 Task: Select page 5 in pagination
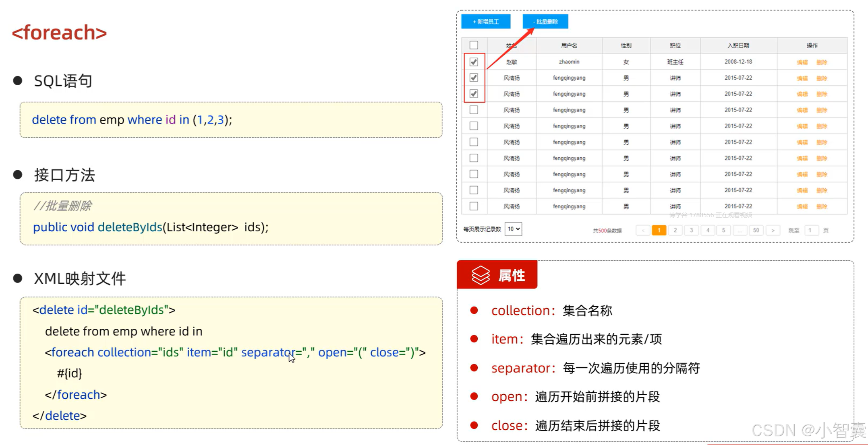(724, 230)
